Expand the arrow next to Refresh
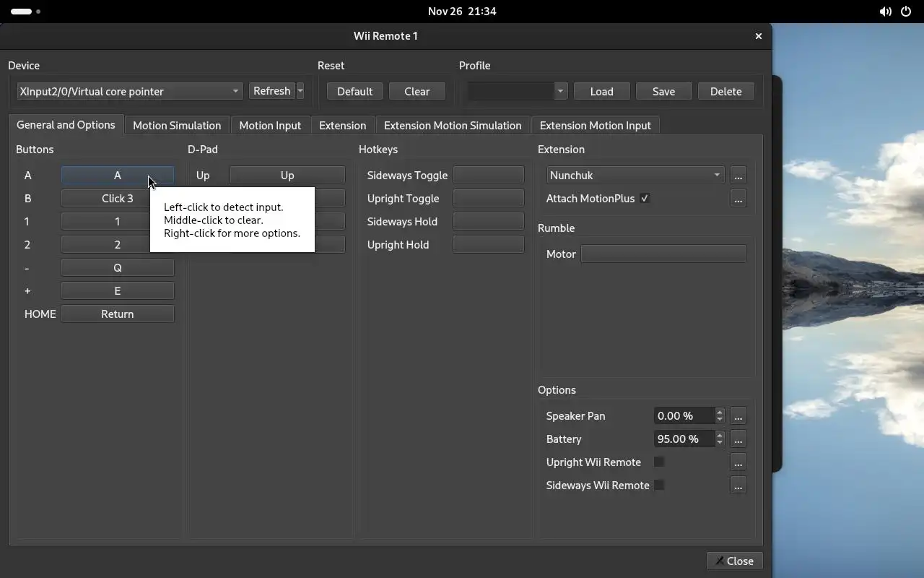 300,91
